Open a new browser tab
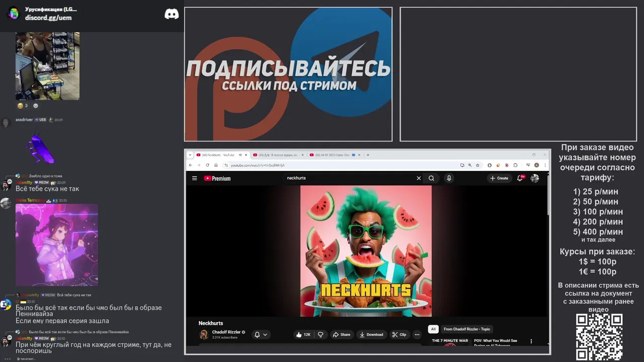Image resolution: width=644 pixels, height=362 pixels. (x=368, y=155)
